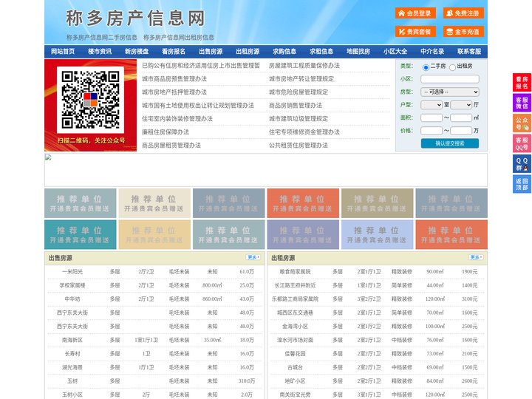Open the 金币充值 button
Screen dimensions: 532x399
[x=463, y=32]
